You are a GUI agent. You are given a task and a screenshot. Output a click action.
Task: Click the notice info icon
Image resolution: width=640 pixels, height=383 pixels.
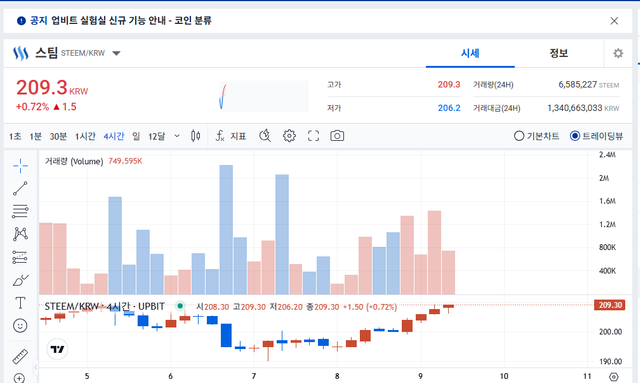point(21,20)
